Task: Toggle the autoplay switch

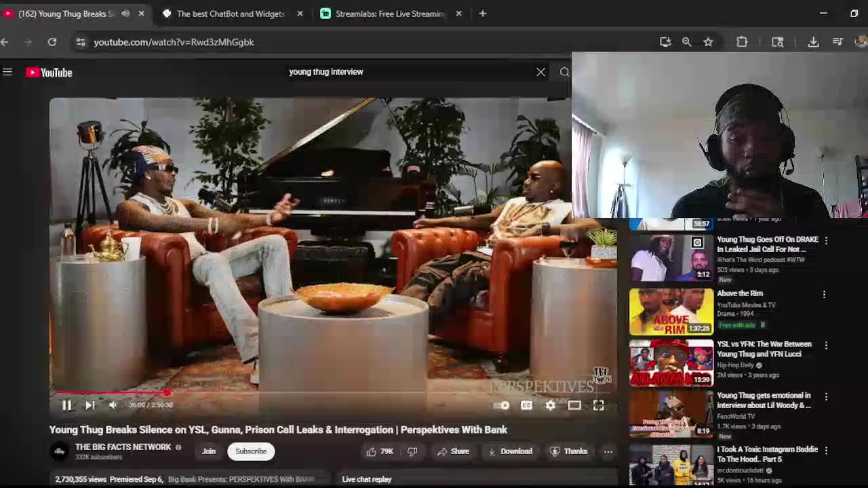Action: click(x=501, y=405)
